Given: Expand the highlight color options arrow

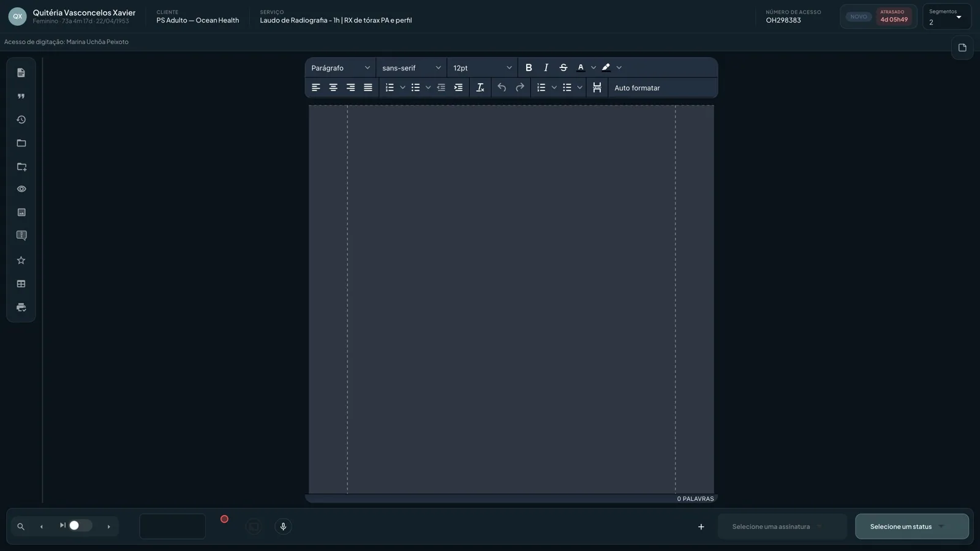Looking at the screenshot, I should (619, 68).
